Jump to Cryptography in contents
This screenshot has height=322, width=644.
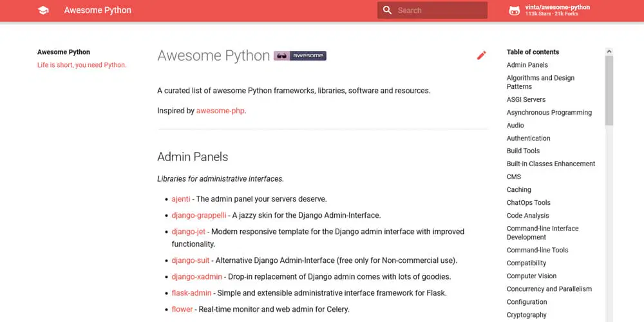click(x=527, y=315)
